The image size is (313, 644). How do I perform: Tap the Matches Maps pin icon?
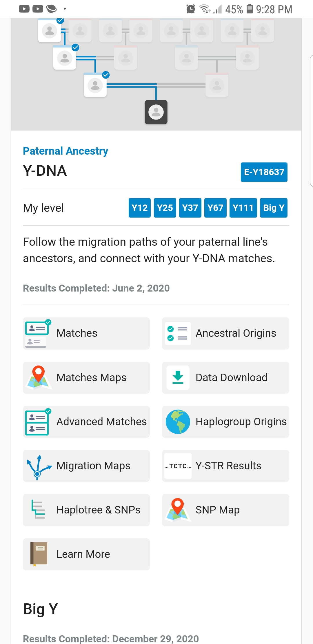point(39,377)
